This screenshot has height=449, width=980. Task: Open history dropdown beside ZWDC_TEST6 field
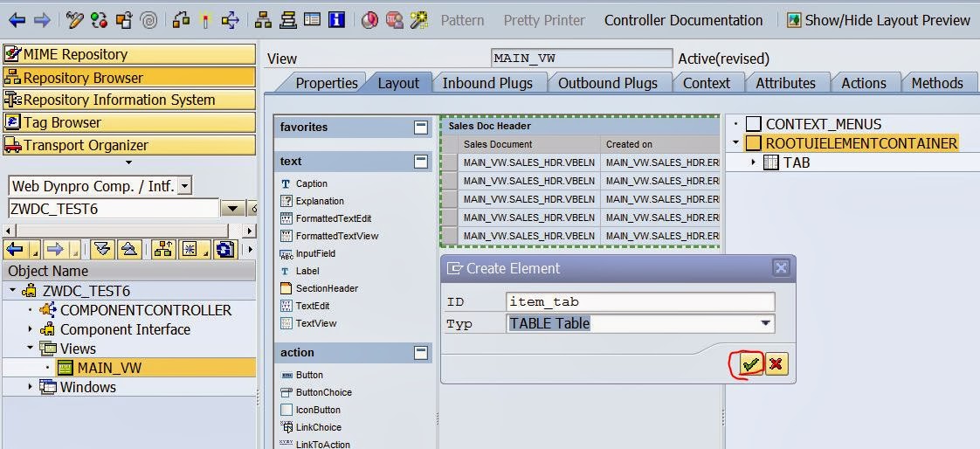233,209
